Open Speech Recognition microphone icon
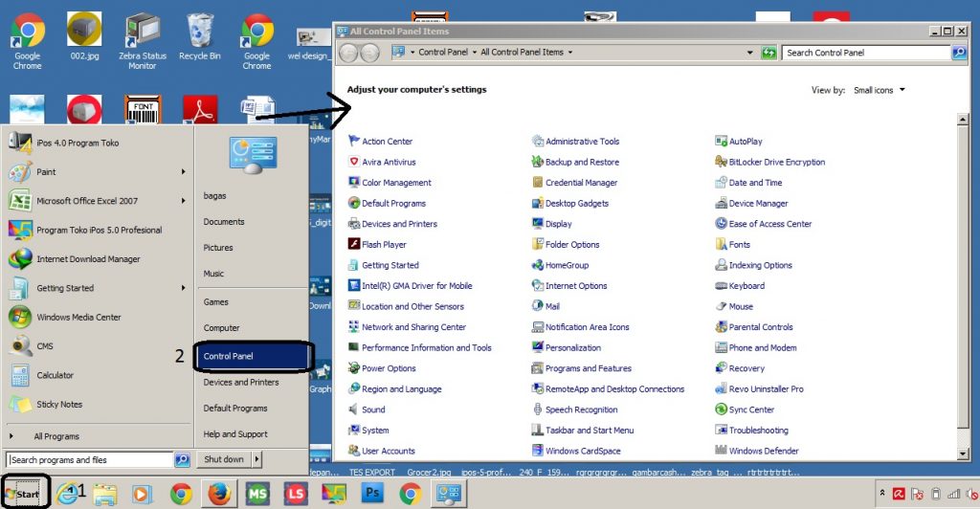This screenshot has height=509, width=980. click(538, 409)
